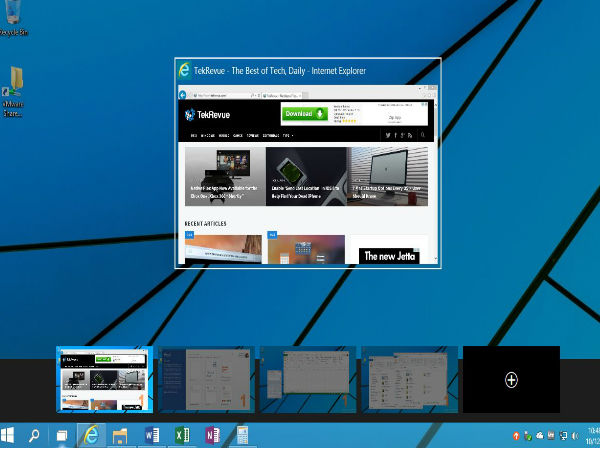Click the search icon on TekRevue header
The width and height of the screenshot is (600, 450).
pyautogui.click(x=423, y=135)
